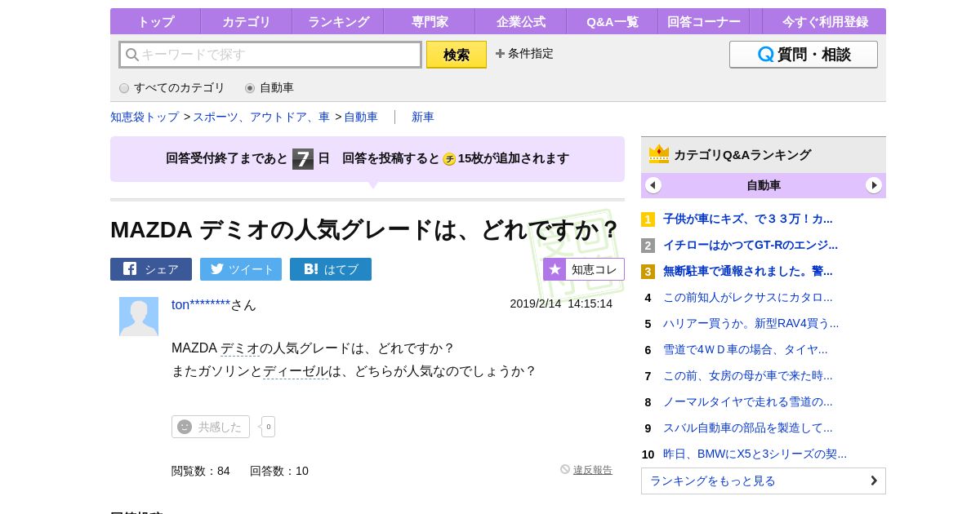Add question to 知恵コレ

584,269
